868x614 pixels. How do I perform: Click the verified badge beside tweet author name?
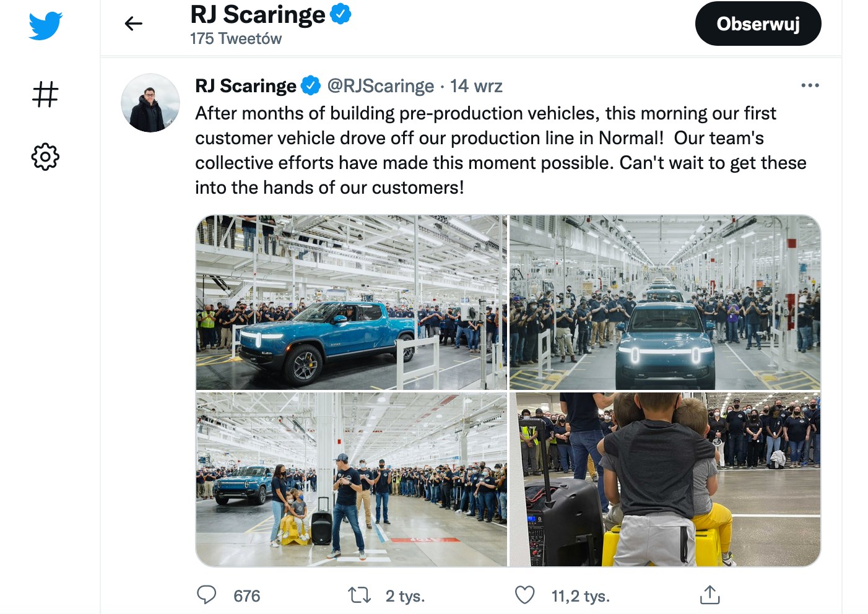click(311, 85)
